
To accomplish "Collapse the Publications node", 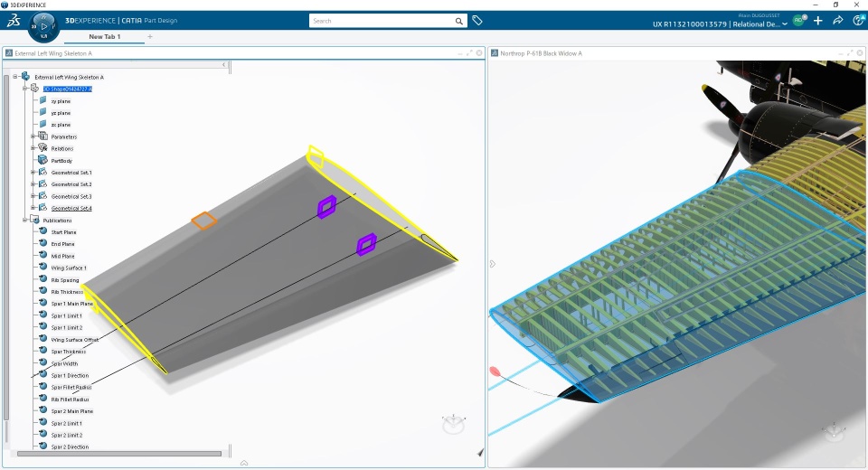I will pyautogui.click(x=24, y=220).
